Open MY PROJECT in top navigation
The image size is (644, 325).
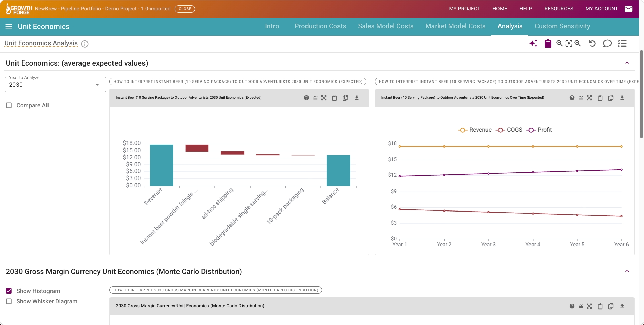[x=464, y=9]
